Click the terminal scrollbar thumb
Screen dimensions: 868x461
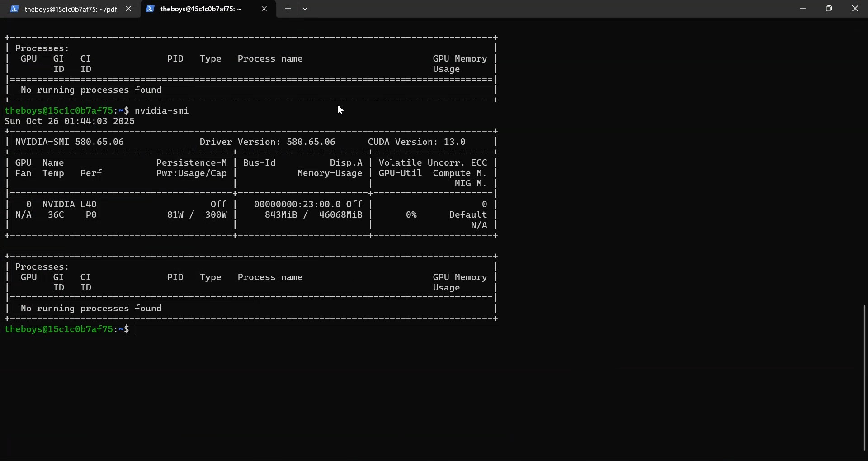865,378
